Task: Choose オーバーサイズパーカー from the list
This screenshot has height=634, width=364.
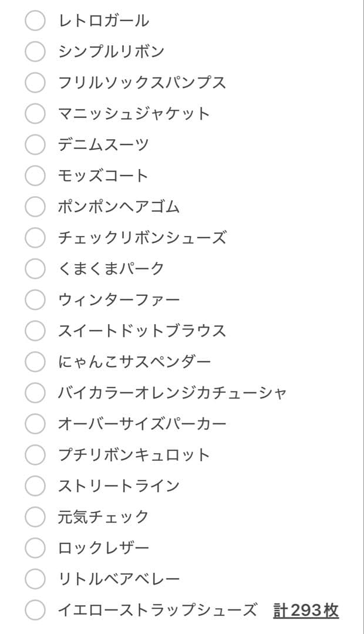Action: click(34, 424)
